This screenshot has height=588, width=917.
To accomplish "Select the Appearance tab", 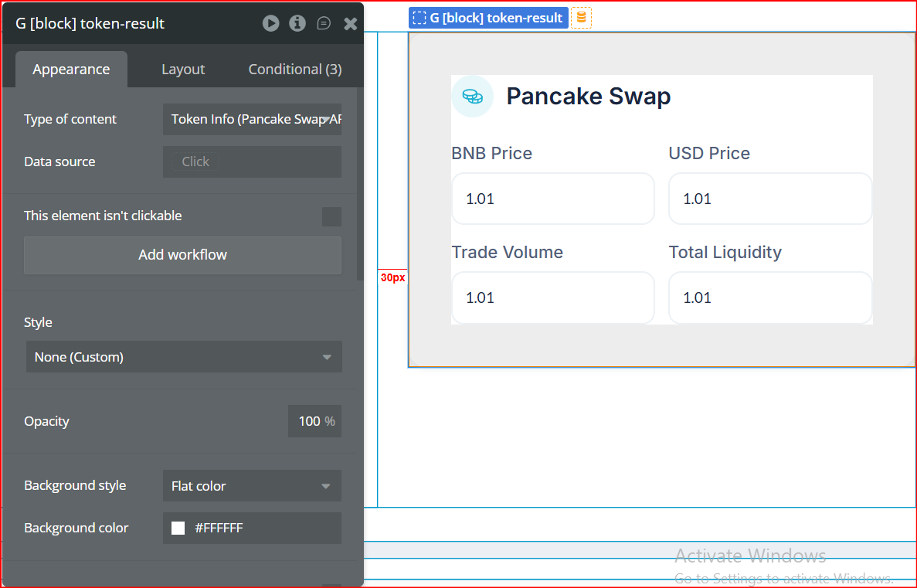I will 71,70.
